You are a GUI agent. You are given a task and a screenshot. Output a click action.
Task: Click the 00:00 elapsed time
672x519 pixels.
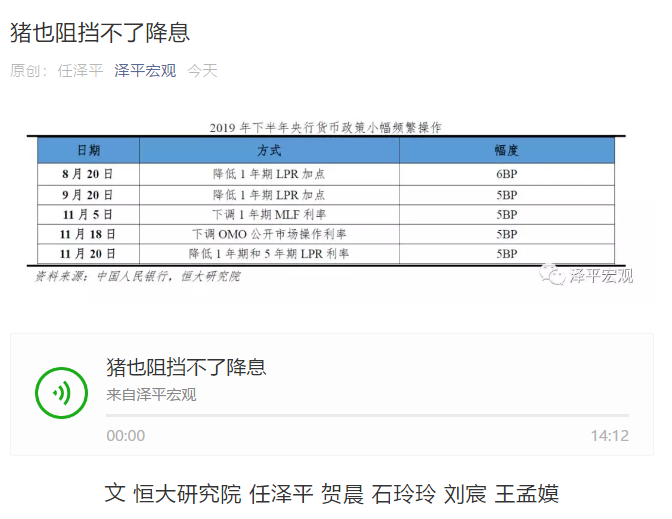(126, 436)
